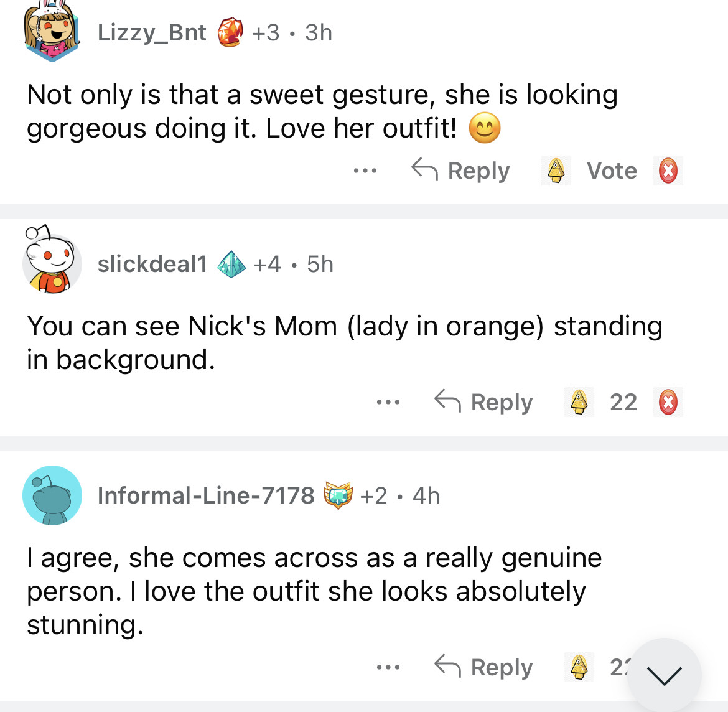Image resolution: width=728 pixels, height=712 pixels.
Task: Open more options on Lizzy_Bnt's comment
Action: tap(365, 171)
